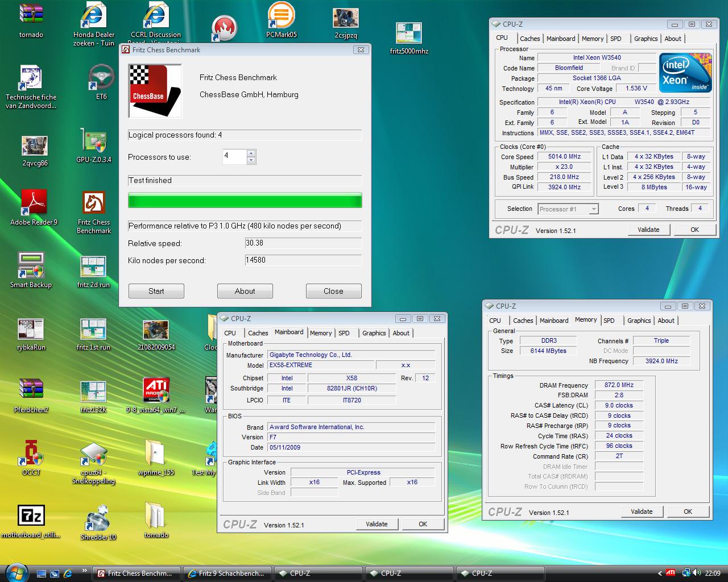
Task: Click Validate in the Mainboard CPU-Z window
Action: [377, 524]
